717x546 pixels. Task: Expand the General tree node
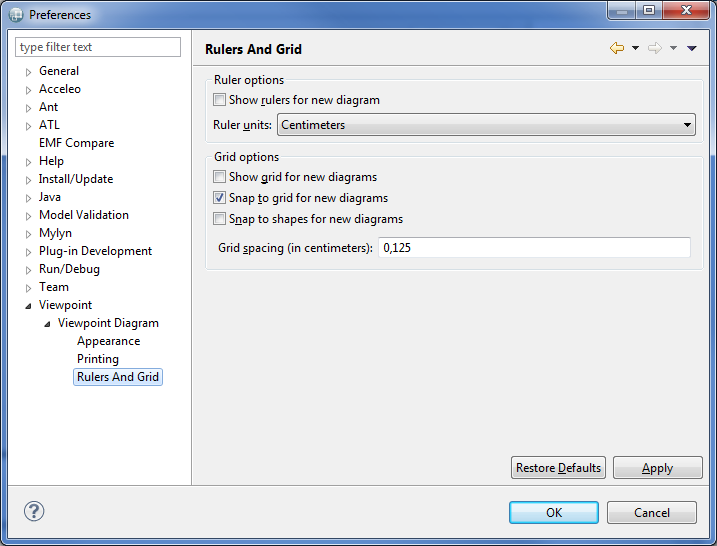pyautogui.click(x=29, y=72)
